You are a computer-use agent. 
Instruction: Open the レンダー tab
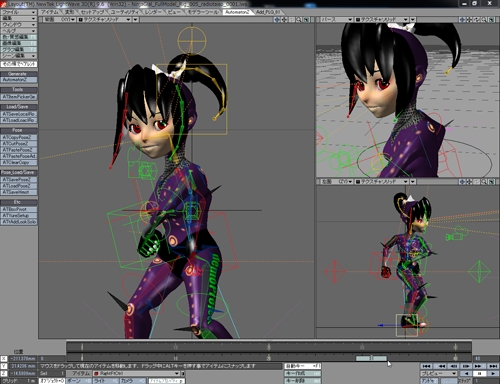(x=153, y=12)
